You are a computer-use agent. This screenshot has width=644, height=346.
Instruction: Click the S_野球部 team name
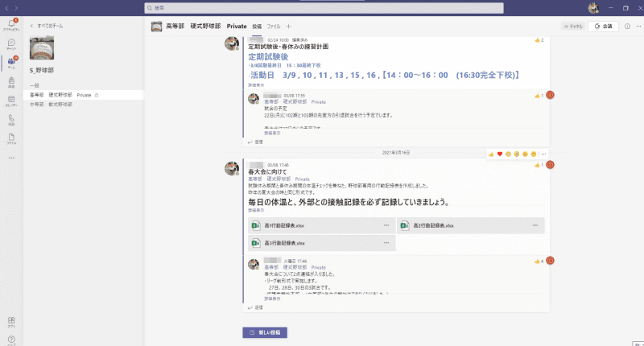tap(42, 70)
